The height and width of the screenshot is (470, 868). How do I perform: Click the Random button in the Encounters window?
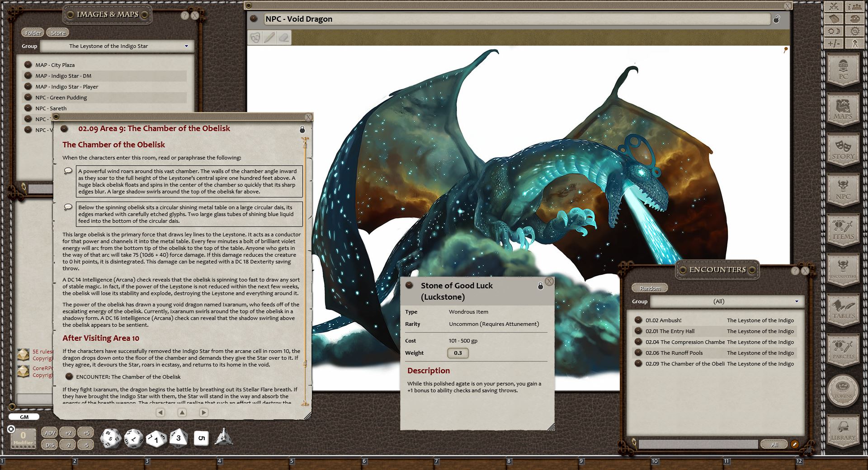pos(650,288)
